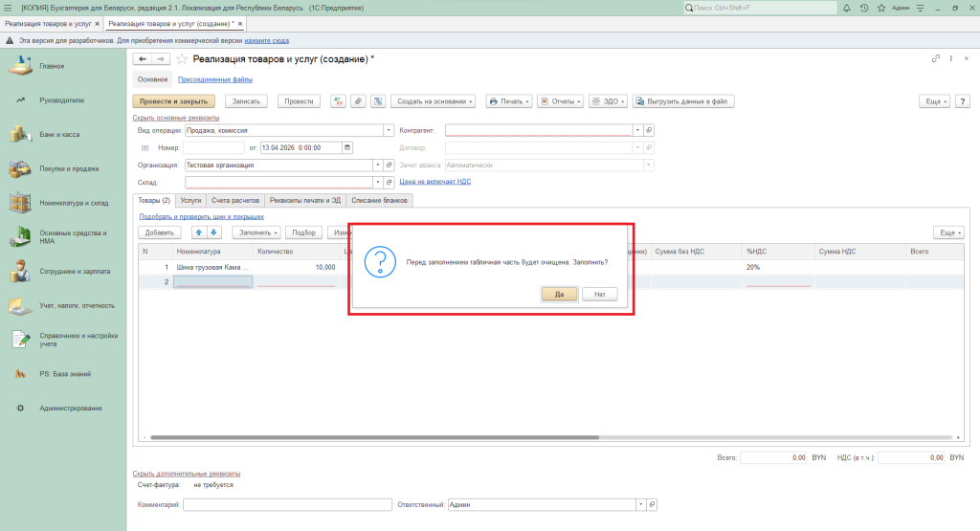
Task: Open the calendar picker in the date field
Action: click(x=347, y=147)
